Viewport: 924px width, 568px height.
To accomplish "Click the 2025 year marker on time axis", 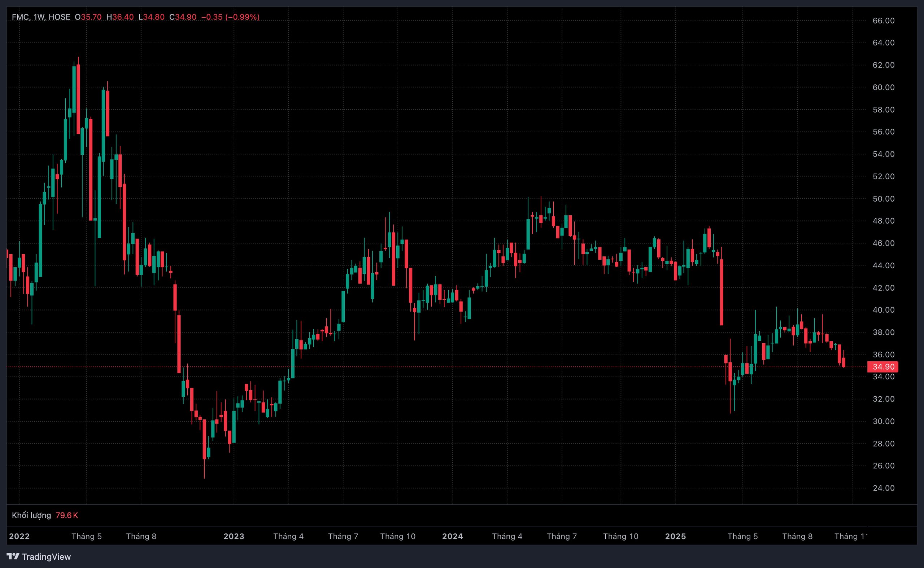I will [675, 536].
